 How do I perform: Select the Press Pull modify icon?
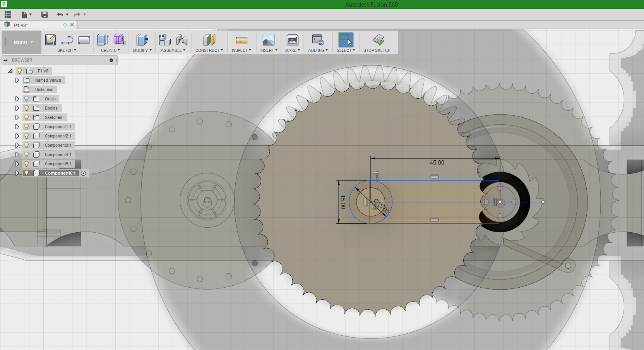[x=142, y=39]
